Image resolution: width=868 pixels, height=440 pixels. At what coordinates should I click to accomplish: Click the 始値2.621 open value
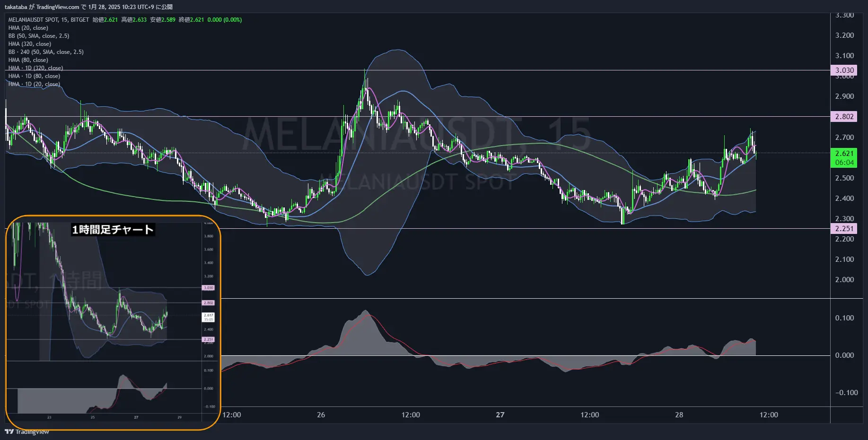point(105,20)
